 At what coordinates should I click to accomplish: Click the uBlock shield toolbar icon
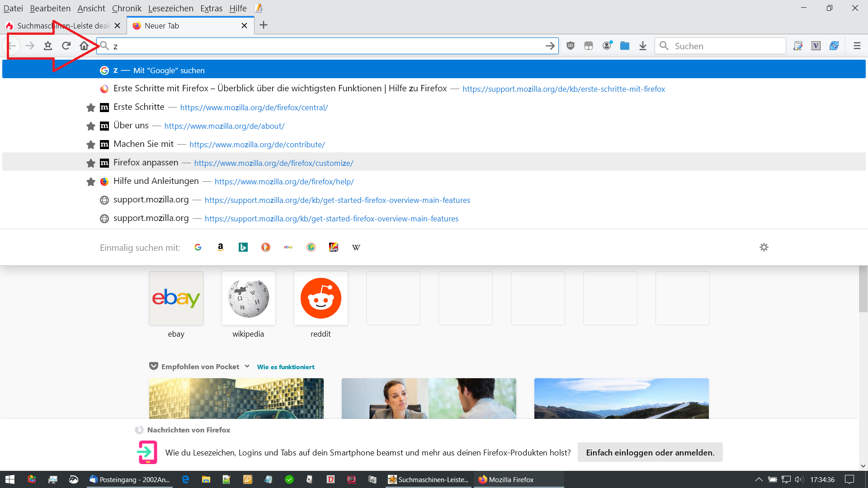pyautogui.click(x=571, y=46)
